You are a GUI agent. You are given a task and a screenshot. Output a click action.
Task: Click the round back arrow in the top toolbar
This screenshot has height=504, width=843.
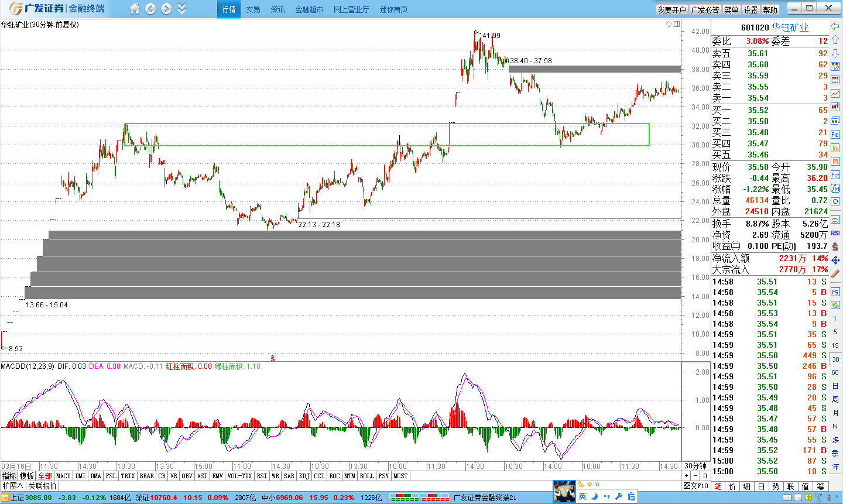pyautogui.click(x=150, y=9)
